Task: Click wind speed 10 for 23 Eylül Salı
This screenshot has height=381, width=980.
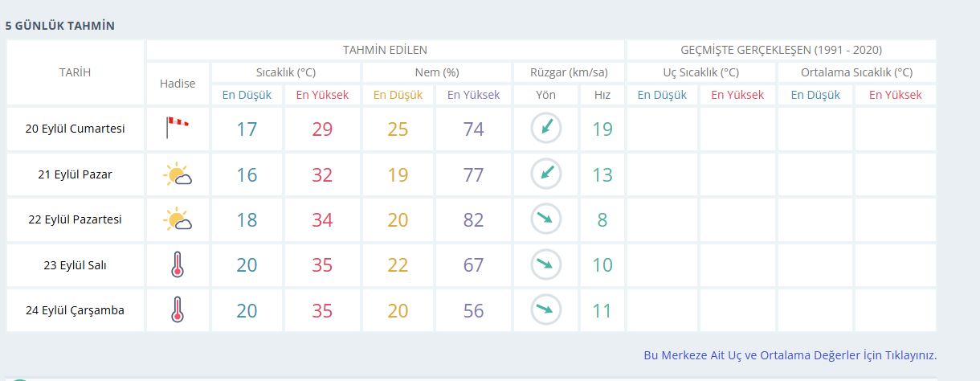Action: (x=602, y=264)
